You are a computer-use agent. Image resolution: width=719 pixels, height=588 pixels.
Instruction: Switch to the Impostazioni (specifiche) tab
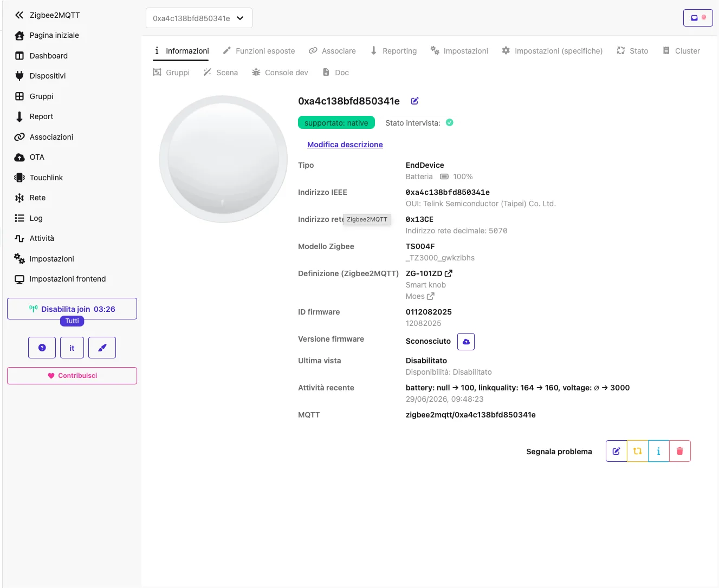(x=552, y=51)
